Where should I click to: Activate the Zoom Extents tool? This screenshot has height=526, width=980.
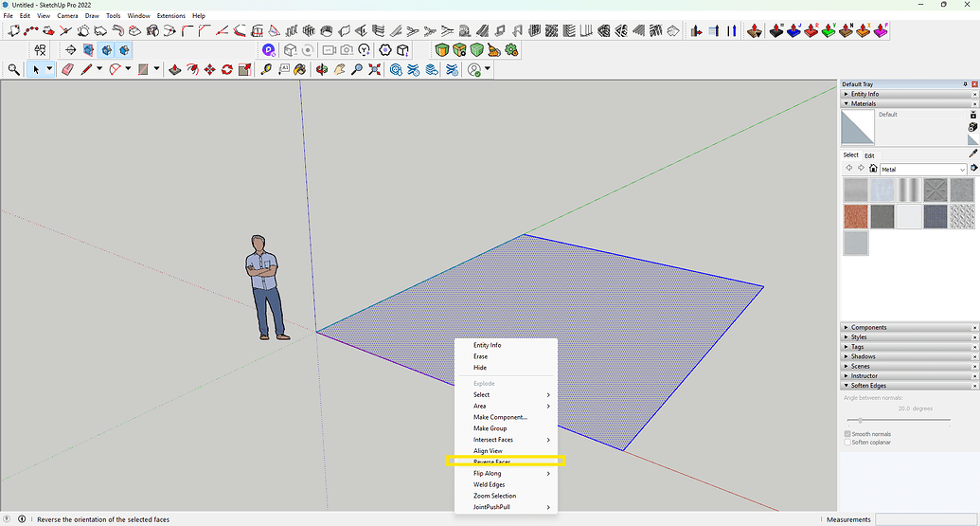coord(375,69)
